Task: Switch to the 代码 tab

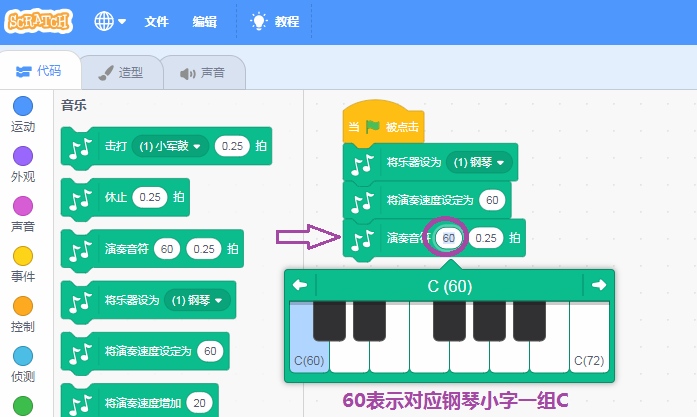Action: point(40,71)
